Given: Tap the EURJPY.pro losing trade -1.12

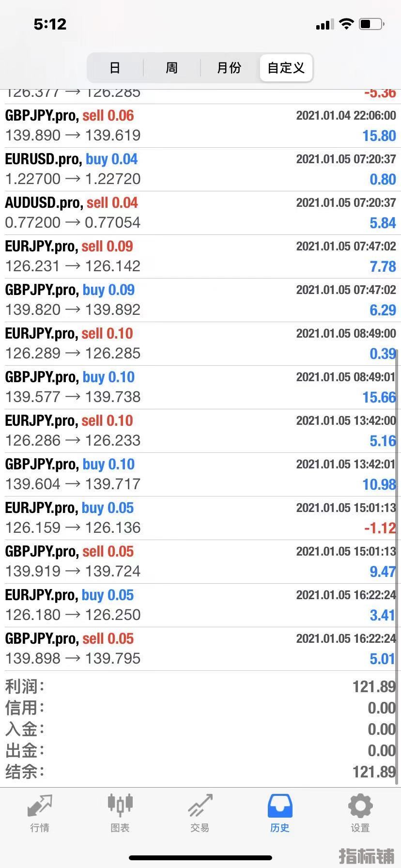Looking at the screenshot, I should pyautogui.click(x=200, y=518).
